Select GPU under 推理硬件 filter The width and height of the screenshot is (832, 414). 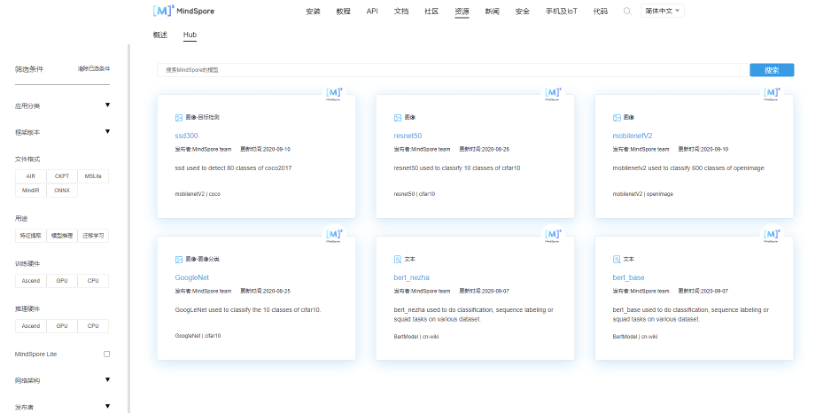(x=62, y=326)
